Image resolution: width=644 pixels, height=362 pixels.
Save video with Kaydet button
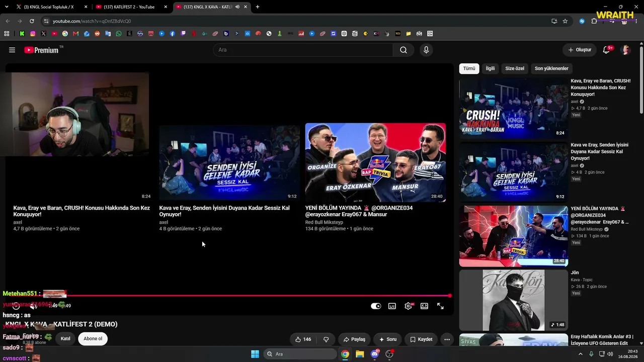pyautogui.click(x=421, y=339)
